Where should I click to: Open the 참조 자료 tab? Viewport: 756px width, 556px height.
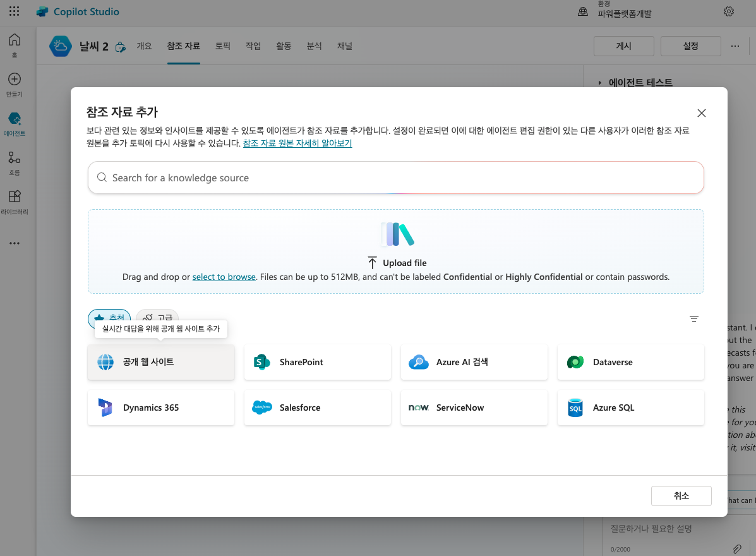(184, 46)
